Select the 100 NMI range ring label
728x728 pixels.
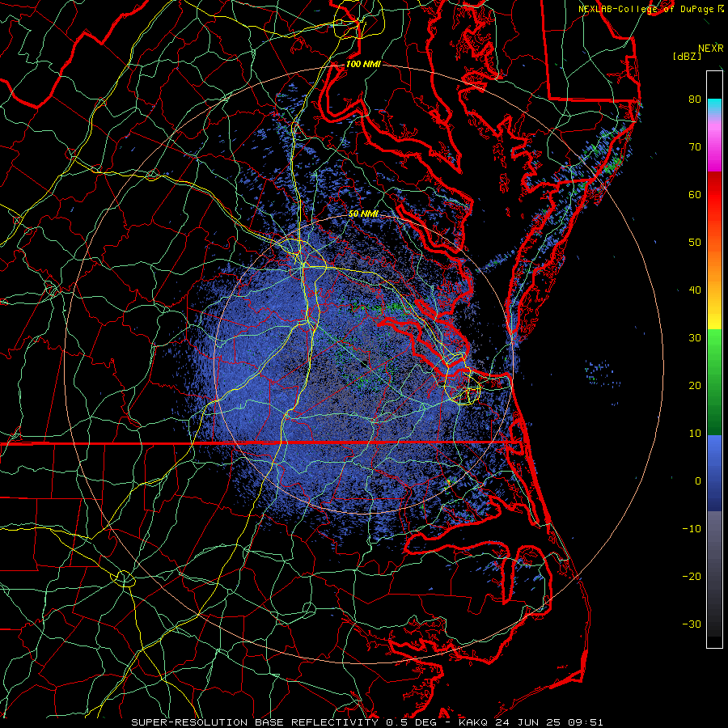point(363,64)
